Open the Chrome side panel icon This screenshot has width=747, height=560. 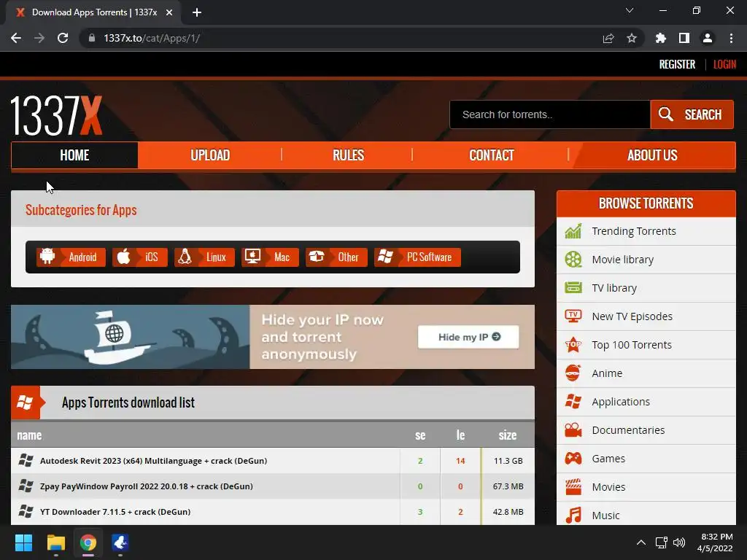coord(684,38)
